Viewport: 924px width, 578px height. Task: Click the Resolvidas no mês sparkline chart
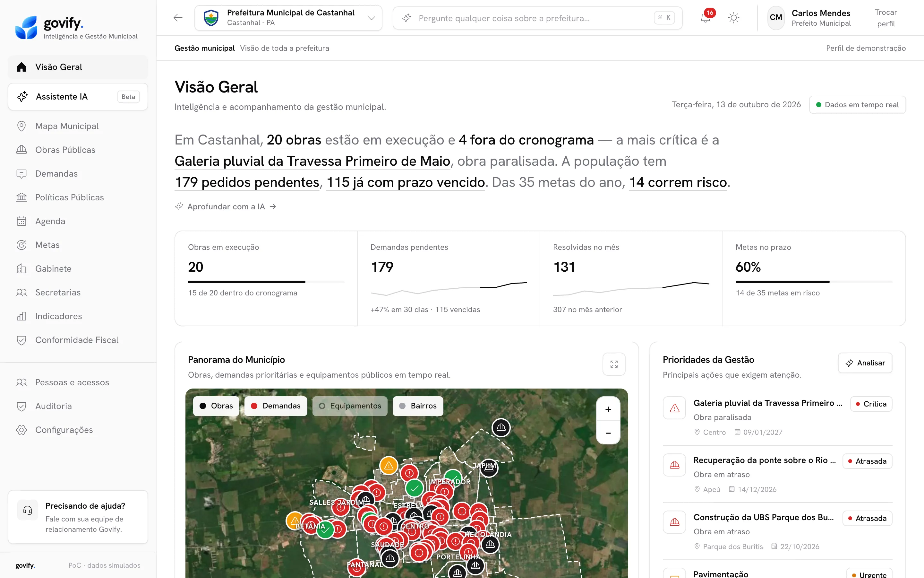pos(631,289)
